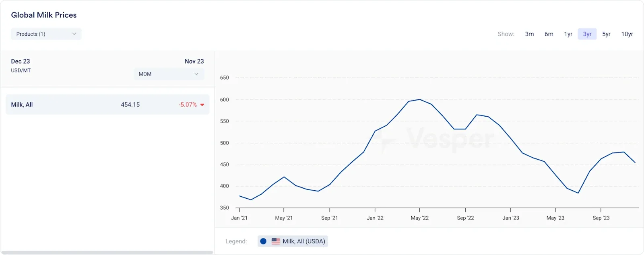Select the 1yr time range
This screenshot has width=644, height=255.
click(x=568, y=34)
